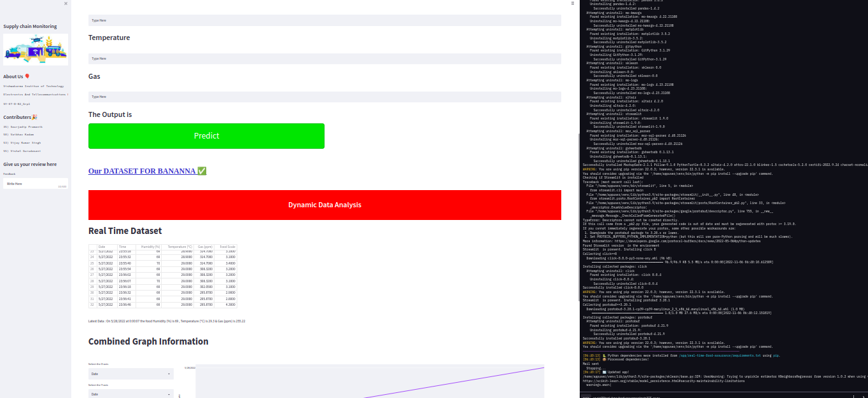The image size is (868, 398).
Task: Click the Supply chain Monitoring logo image
Action: [35, 48]
